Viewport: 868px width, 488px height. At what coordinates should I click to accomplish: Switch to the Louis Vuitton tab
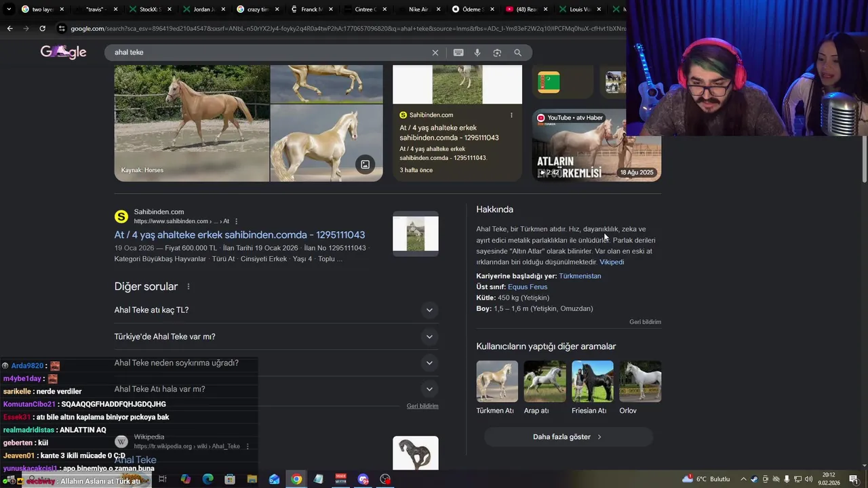point(580,9)
